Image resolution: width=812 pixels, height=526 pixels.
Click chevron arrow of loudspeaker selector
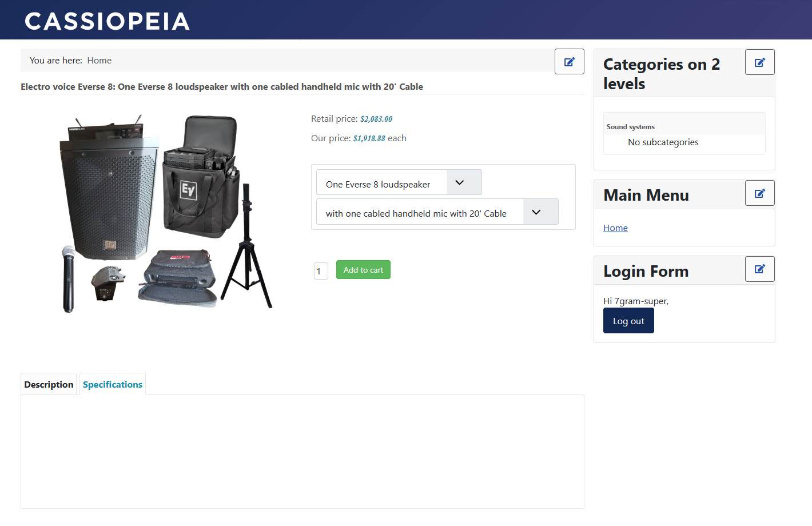point(459,182)
